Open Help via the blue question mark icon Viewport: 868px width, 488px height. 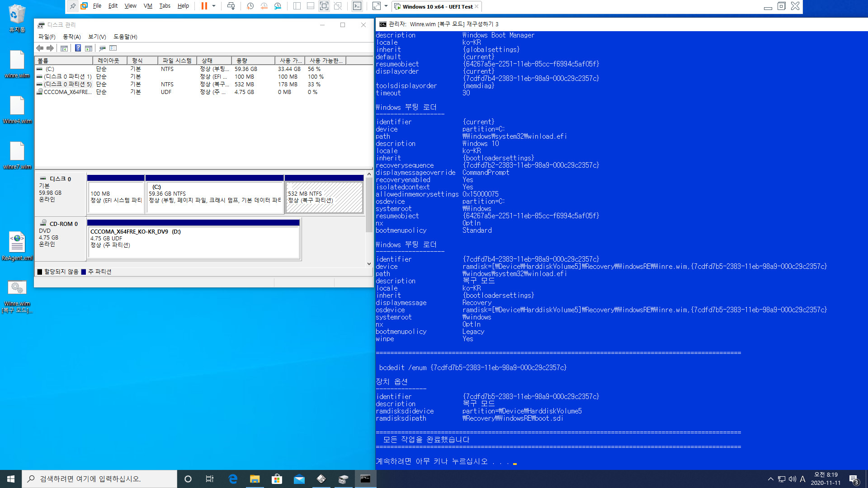pyautogui.click(x=78, y=48)
